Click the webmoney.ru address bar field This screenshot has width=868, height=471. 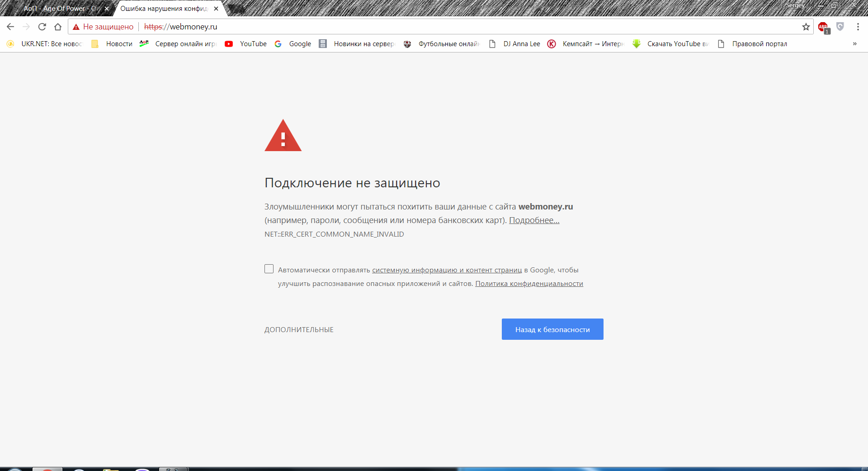coord(452,27)
